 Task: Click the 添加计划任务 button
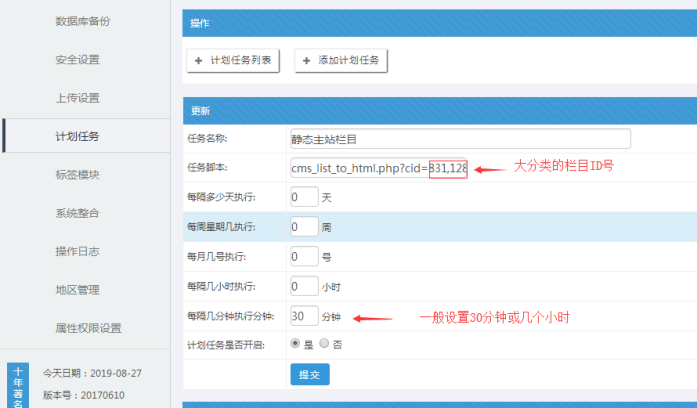(x=341, y=61)
